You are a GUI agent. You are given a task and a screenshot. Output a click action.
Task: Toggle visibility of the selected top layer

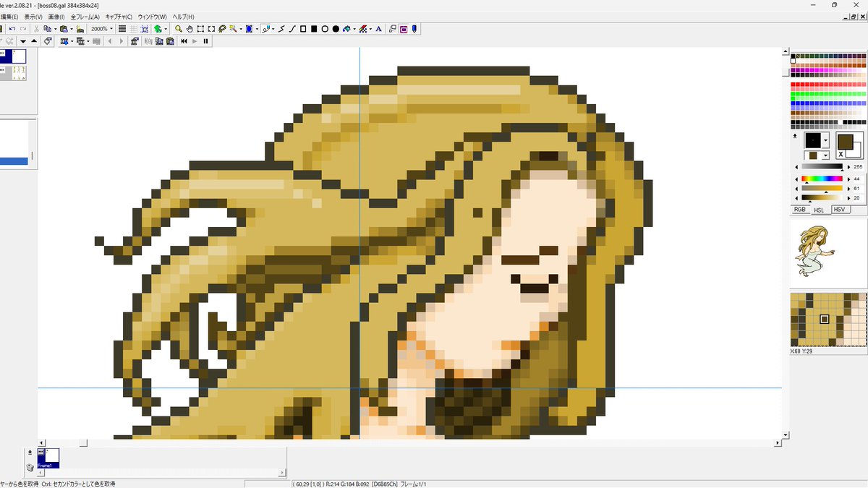click(2, 53)
